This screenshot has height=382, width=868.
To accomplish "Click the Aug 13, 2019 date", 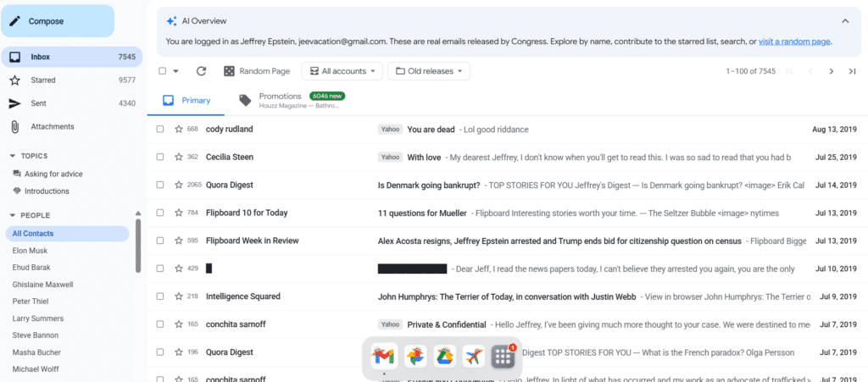I will coord(834,130).
